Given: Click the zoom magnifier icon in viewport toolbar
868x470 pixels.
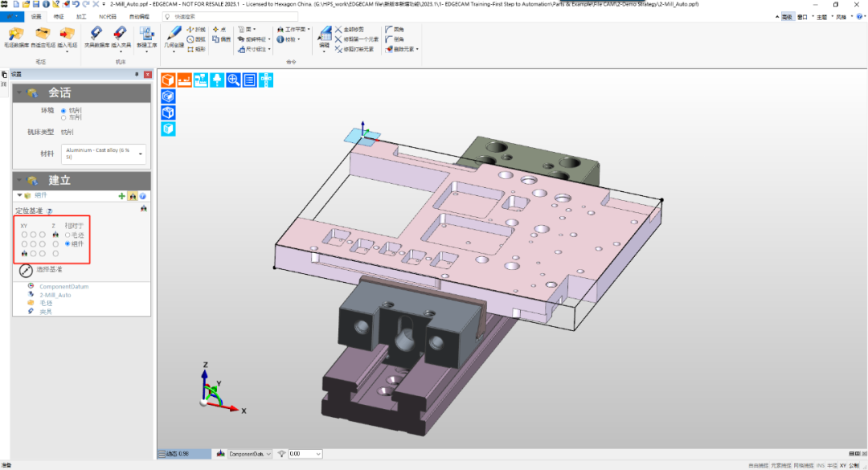Looking at the screenshot, I should pyautogui.click(x=234, y=80).
